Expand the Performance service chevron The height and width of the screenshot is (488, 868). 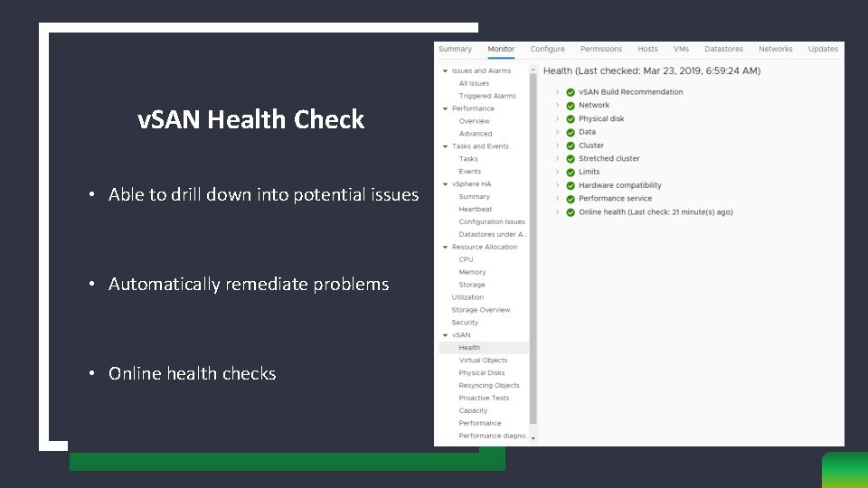558,198
